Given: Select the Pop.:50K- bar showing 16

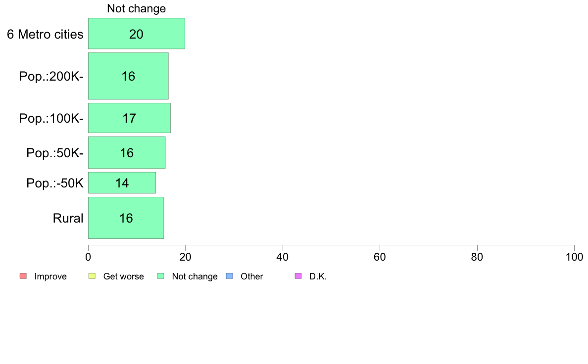Looking at the screenshot, I should [x=127, y=152].
